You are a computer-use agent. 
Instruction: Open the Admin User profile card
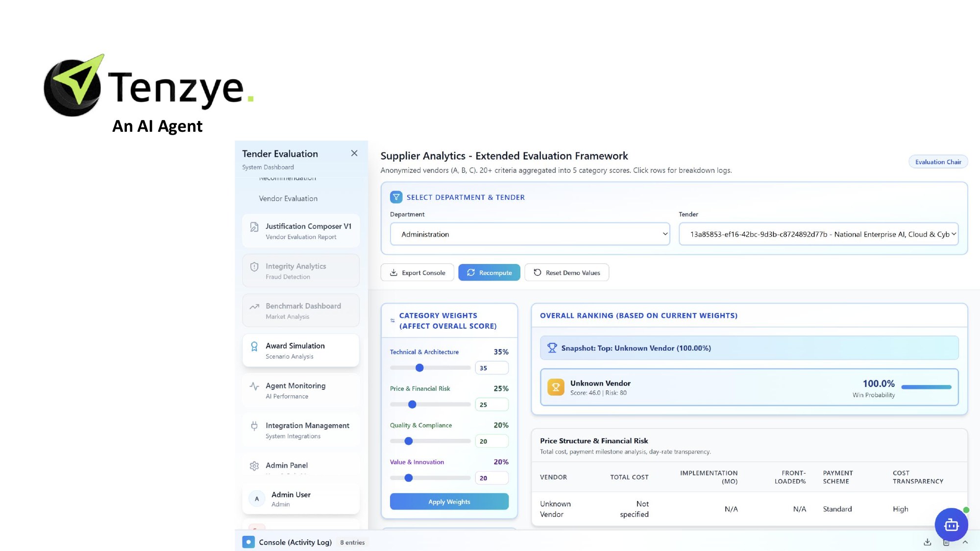(301, 499)
